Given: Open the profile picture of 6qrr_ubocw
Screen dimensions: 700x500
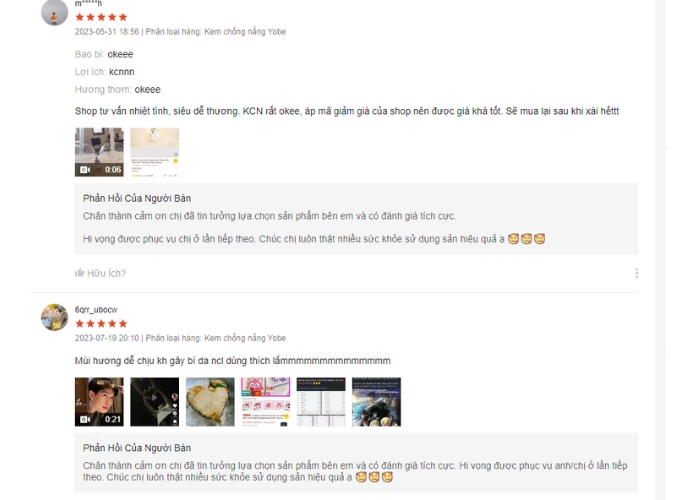Looking at the screenshot, I should pyautogui.click(x=54, y=317).
